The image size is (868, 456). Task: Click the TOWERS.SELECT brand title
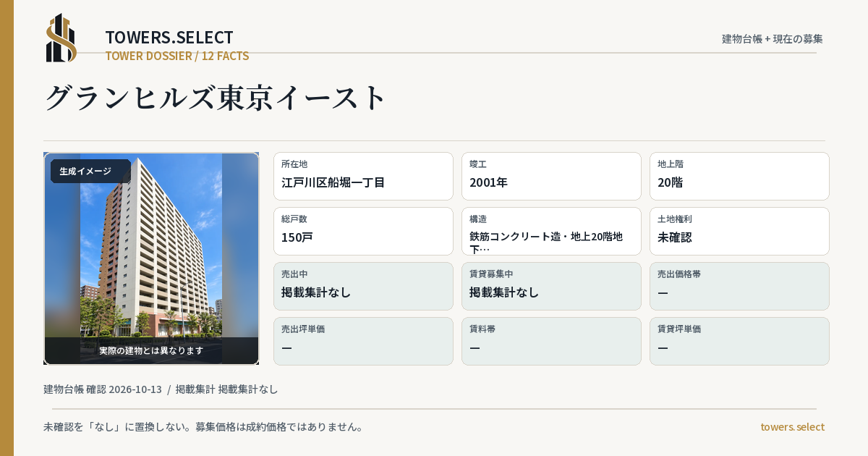169,38
